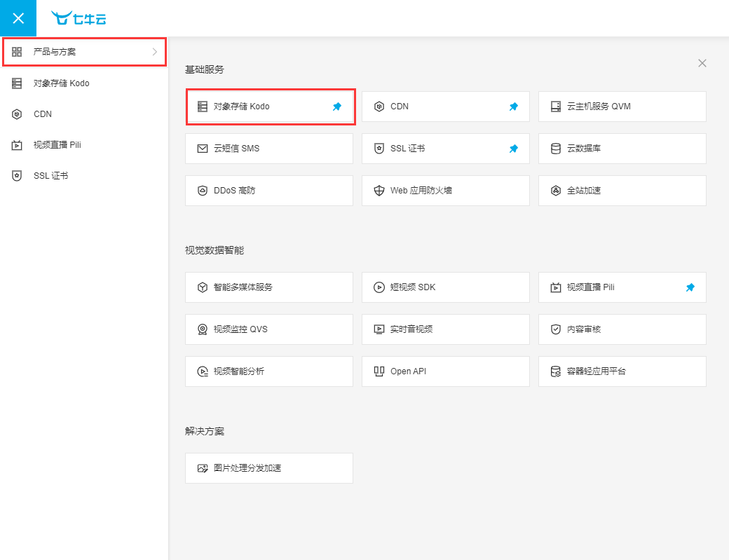Click the DDoS 高防 icon
This screenshot has width=729, height=560.
[x=203, y=191]
